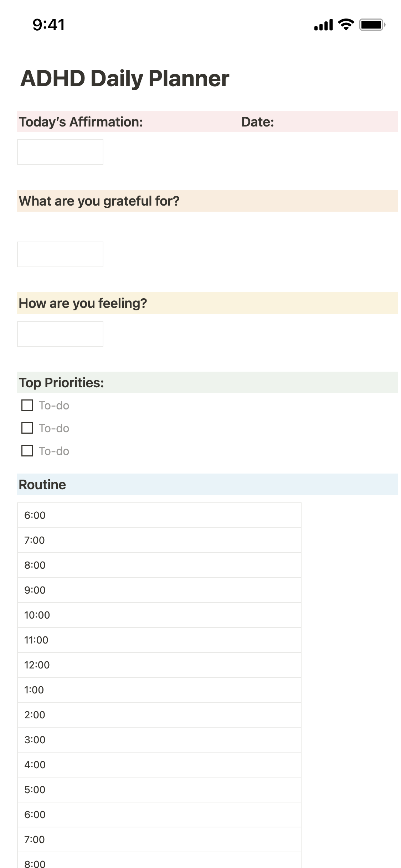Click the 3:00 routine time slot
This screenshot has height=868, width=401.
coord(159,740)
